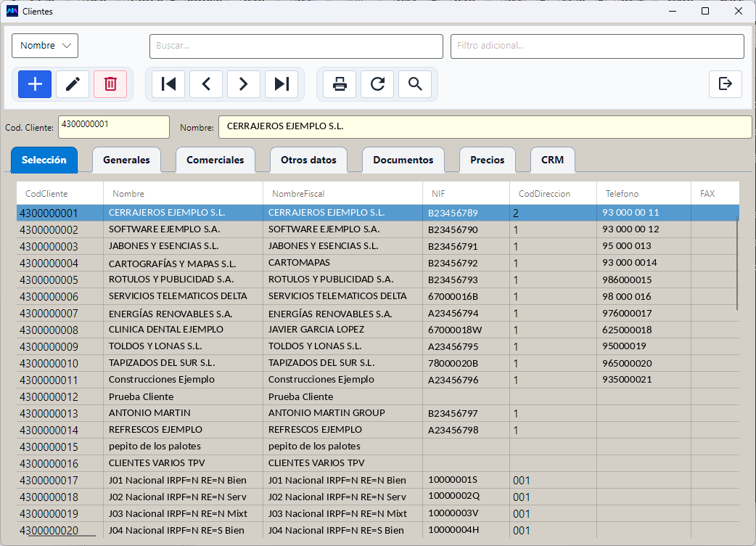Switch to the Selección tab

click(44, 160)
